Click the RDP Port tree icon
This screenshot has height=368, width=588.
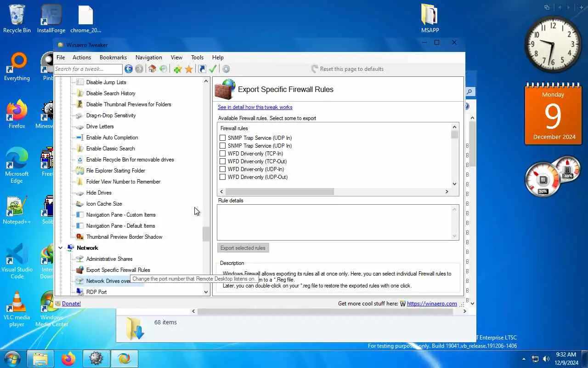click(79, 292)
